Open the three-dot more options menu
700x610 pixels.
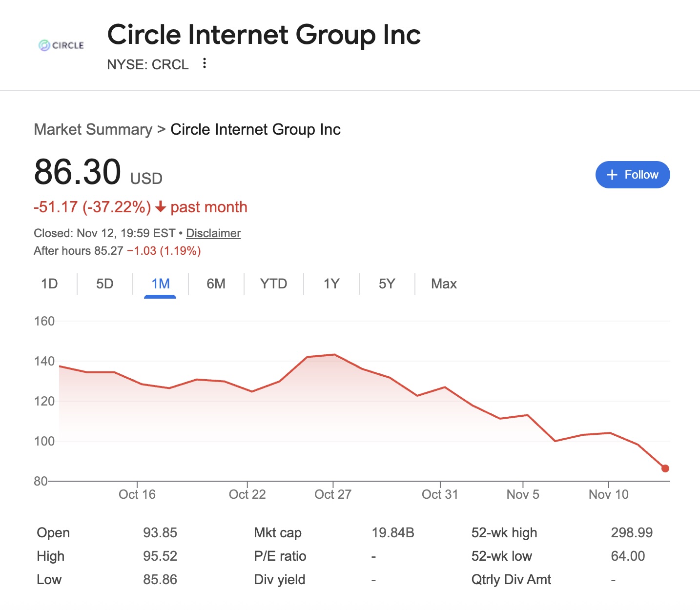(x=205, y=63)
